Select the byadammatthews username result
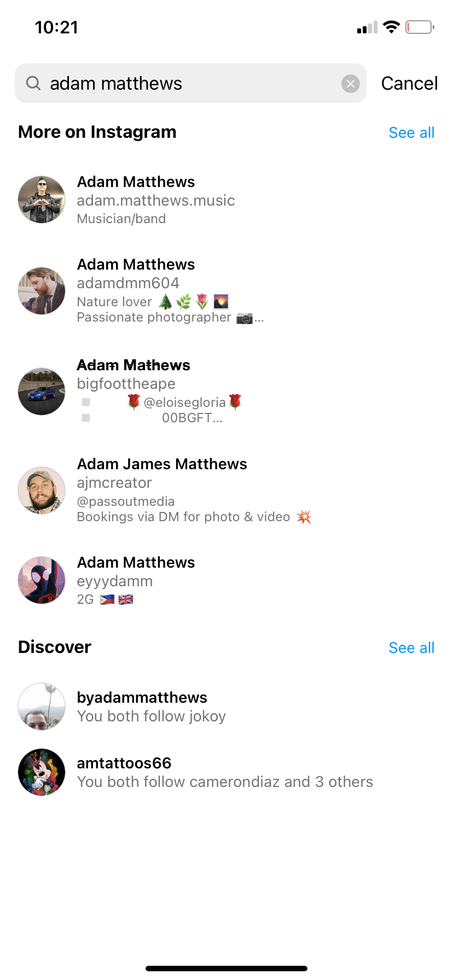 226,707
